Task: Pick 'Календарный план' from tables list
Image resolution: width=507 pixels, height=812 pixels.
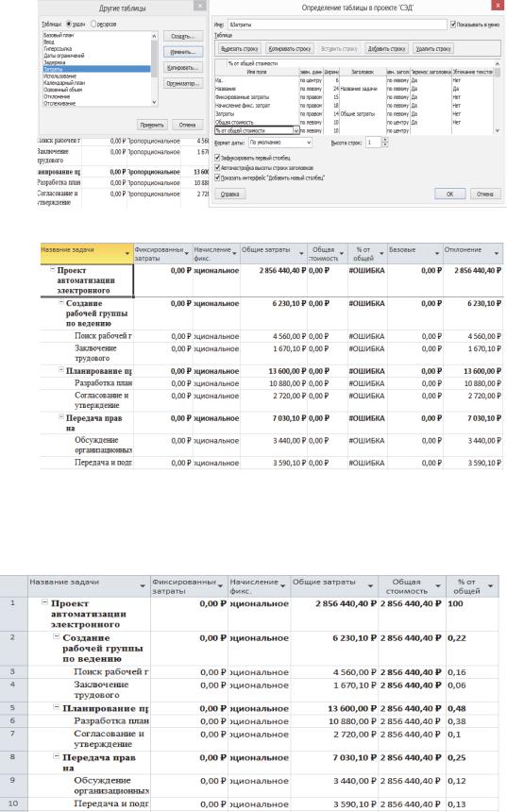Action: pos(64,83)
